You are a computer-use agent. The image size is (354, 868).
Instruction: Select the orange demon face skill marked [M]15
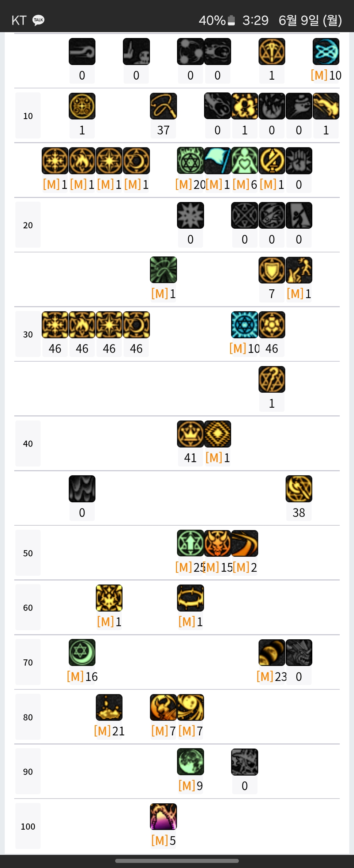pos(218,543)
